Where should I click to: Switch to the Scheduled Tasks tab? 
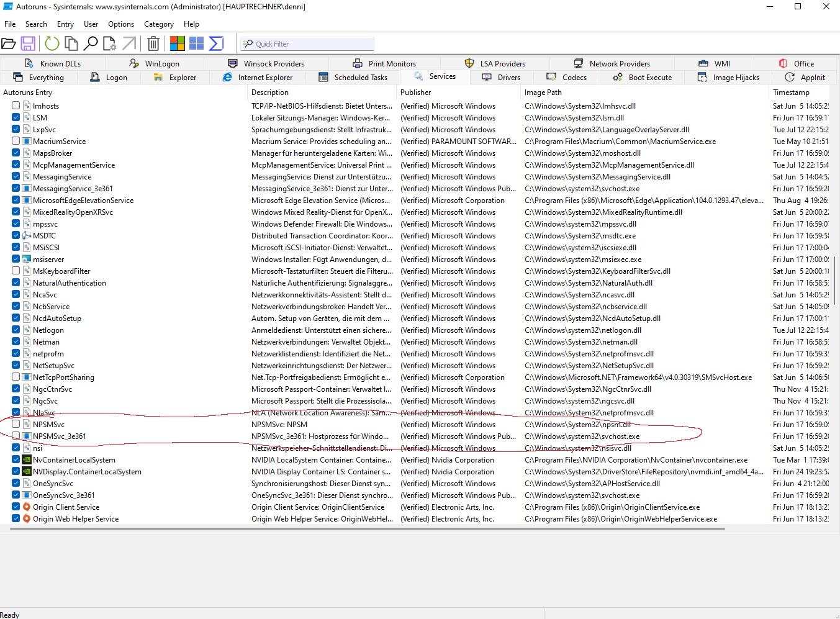353,78
